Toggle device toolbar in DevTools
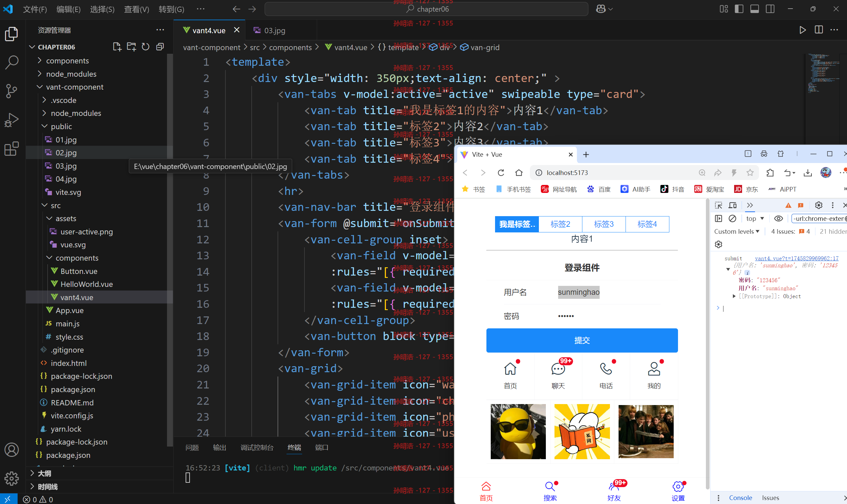This screenshot has height=504, width=847. (x=732, y=205)
